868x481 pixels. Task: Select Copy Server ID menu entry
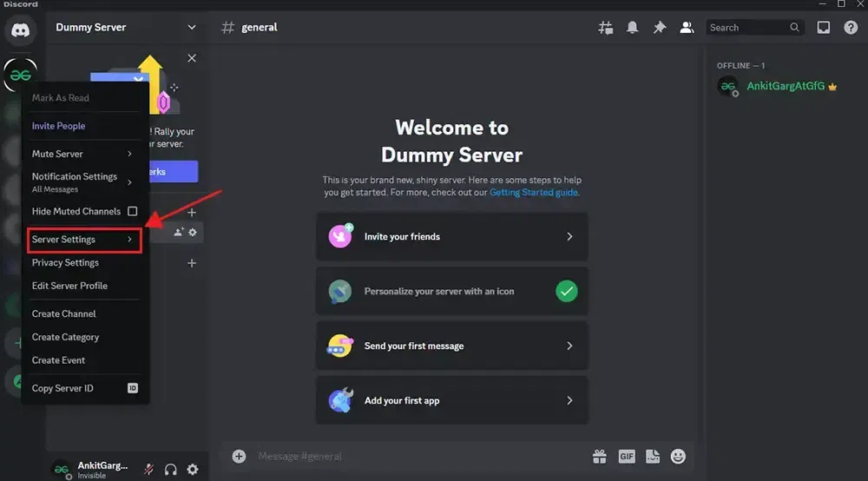(x=84, y=388)
